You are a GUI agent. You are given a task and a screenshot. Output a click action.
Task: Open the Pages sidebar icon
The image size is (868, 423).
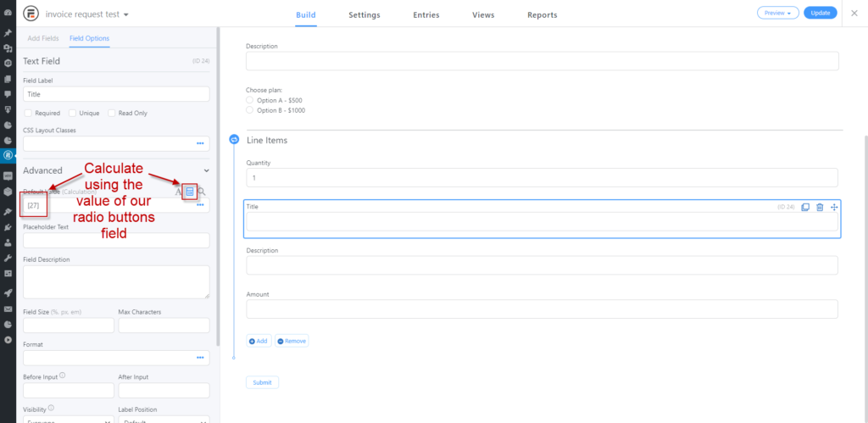click(8, 79)
